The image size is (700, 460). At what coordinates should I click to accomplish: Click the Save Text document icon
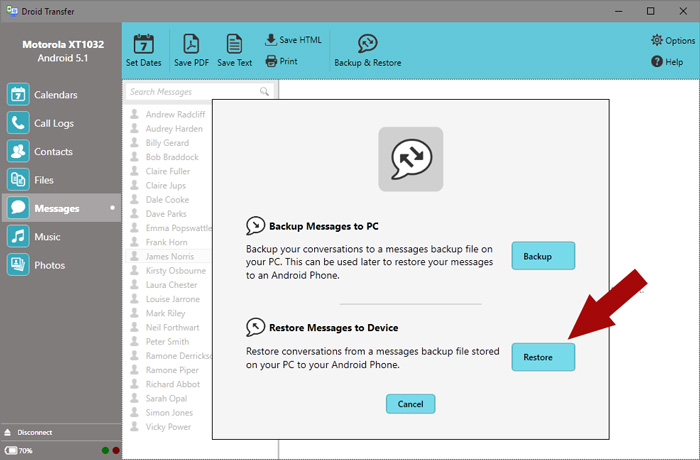pyautogui.click(x=234, y=50)
